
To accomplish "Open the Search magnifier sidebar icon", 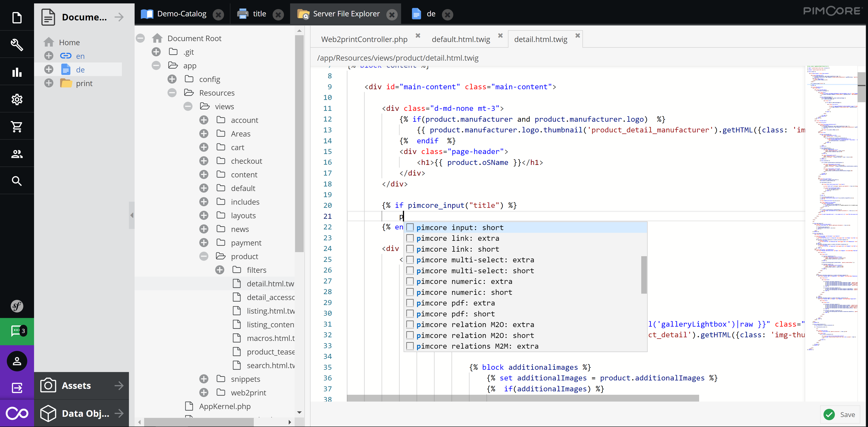I will (x=17, y=181).
